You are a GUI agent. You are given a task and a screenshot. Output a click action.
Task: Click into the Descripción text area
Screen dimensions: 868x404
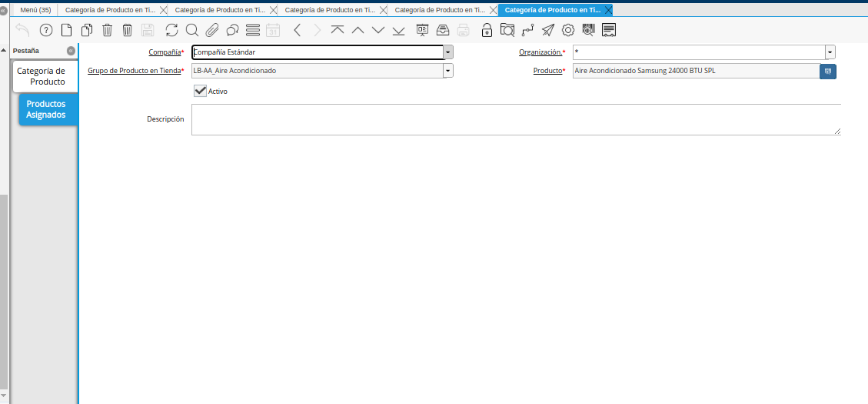pyautogui.click(x=515, y=120)
